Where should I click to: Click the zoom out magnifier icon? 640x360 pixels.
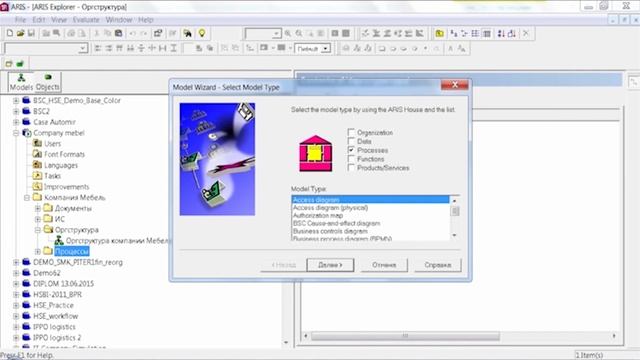pos(299,33)
